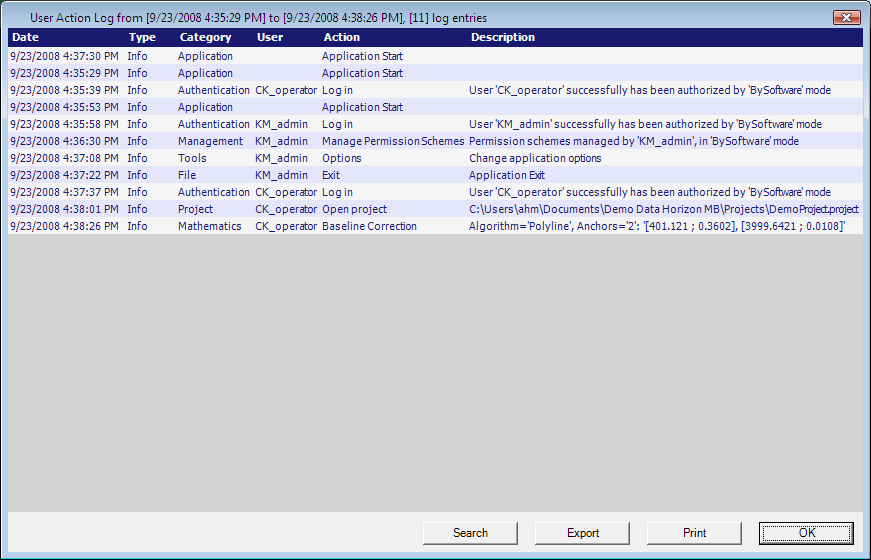Export the user action log
The image size is (871, 560).
tap(583, 533)
